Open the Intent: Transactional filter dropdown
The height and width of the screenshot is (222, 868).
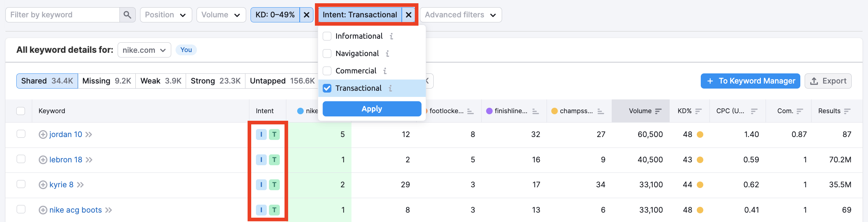(x=360, y=15)
